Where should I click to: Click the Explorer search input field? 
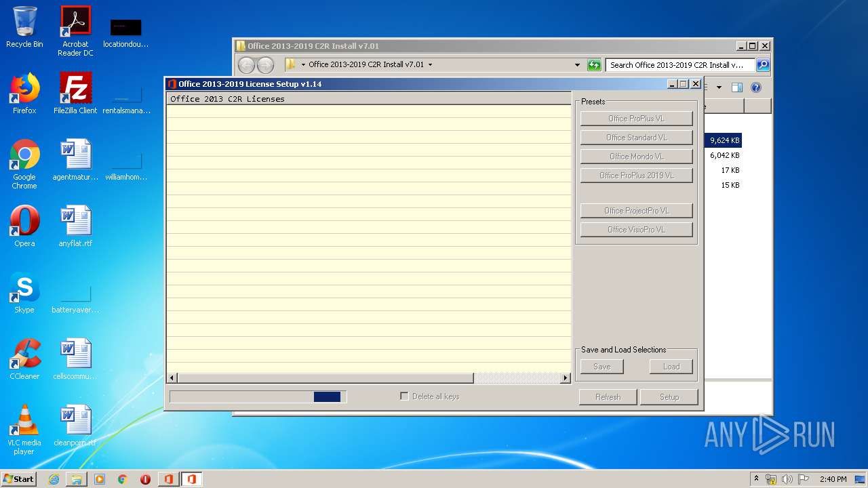(x=680, y=65)
